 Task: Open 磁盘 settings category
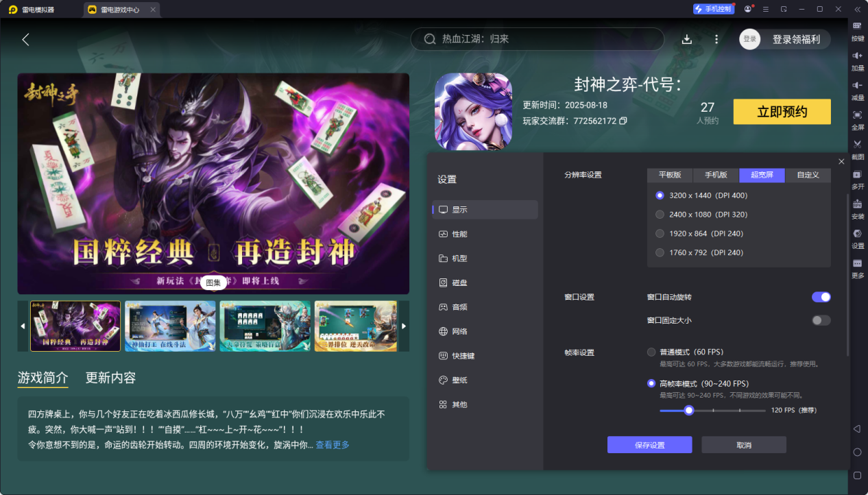tap(485, 282)
